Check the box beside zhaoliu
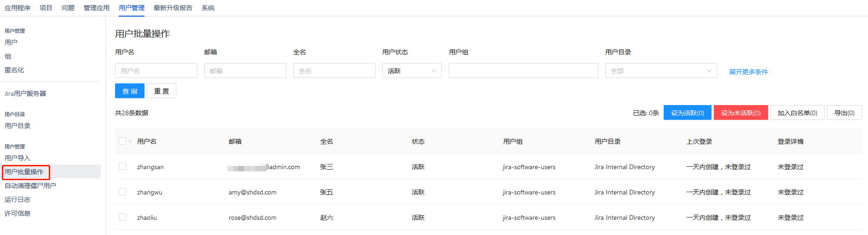 (x=122, y=217)
